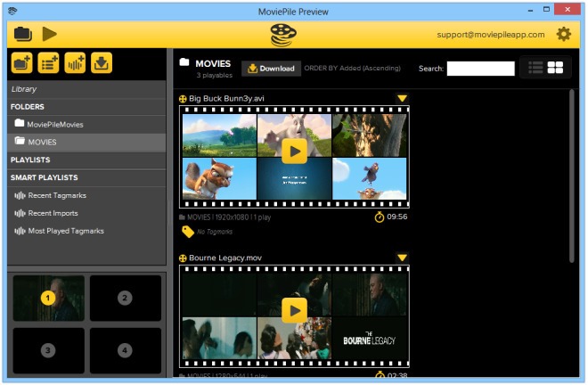Click the MoviePile app icon in the title bar
The width and height of the screenshot is (588, 385).
click(12, 11)
